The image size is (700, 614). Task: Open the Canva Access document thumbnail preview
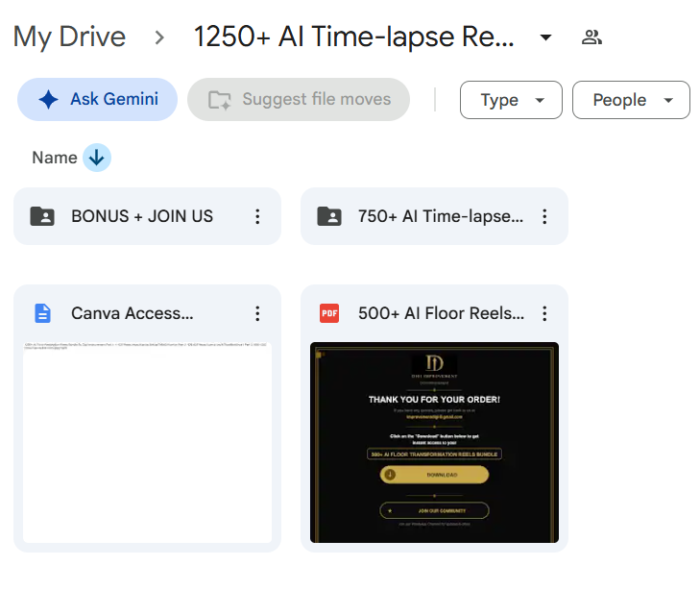[x=147, y=442]
